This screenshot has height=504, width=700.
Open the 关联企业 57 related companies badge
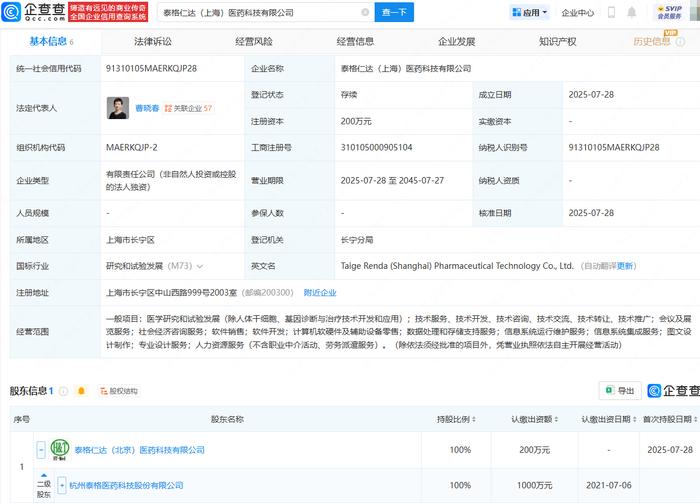[188, 108]
